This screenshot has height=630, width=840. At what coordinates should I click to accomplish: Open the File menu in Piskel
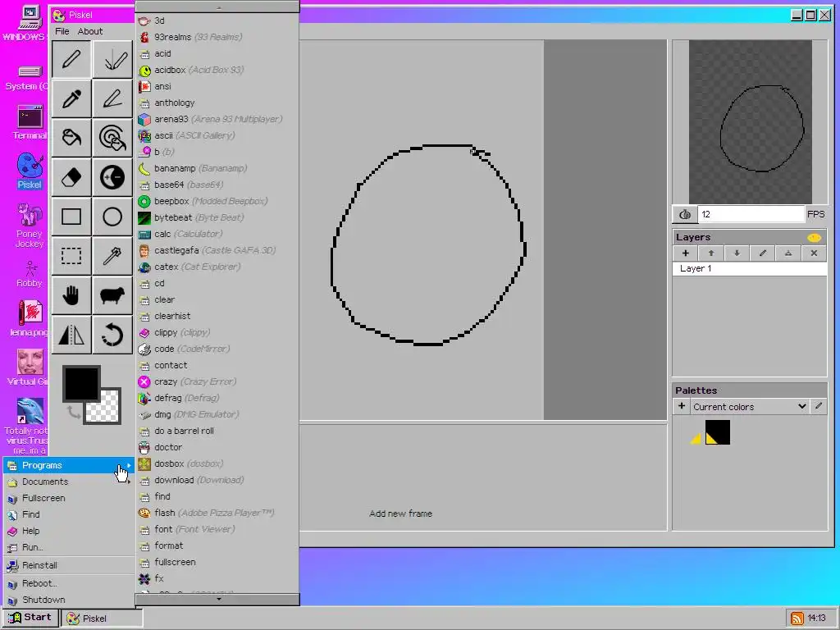62,31
